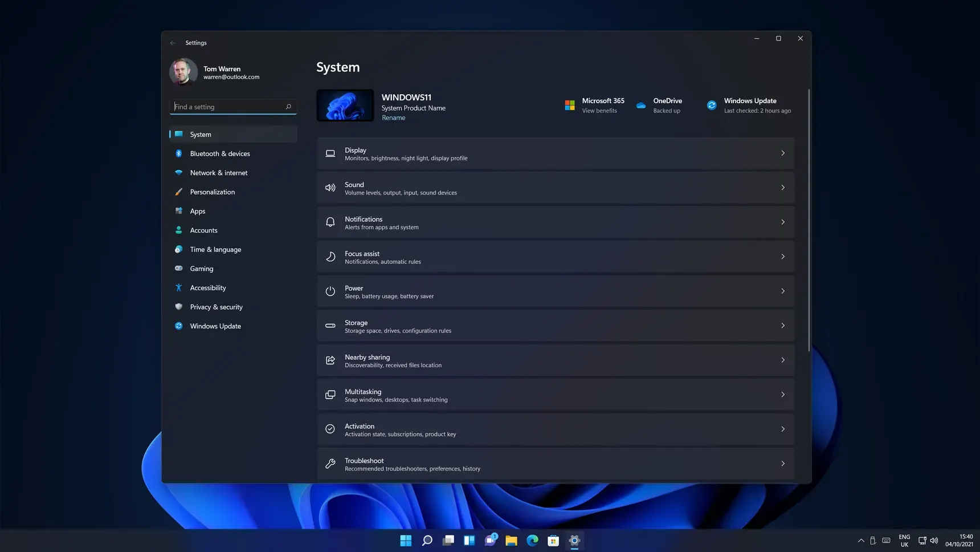The image size is (980, 552).
Task: Click the Gaming controller icon in sidebar
Action: click(x=178, y=269)
